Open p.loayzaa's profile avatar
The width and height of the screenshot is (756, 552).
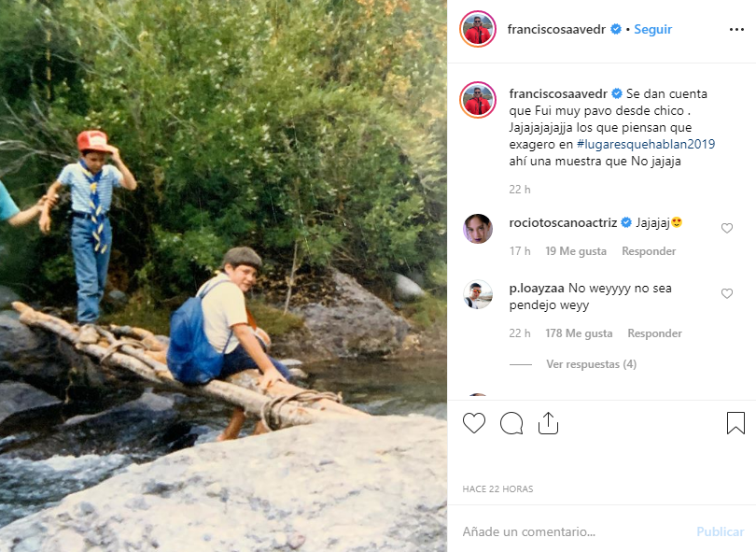(478, 294)
